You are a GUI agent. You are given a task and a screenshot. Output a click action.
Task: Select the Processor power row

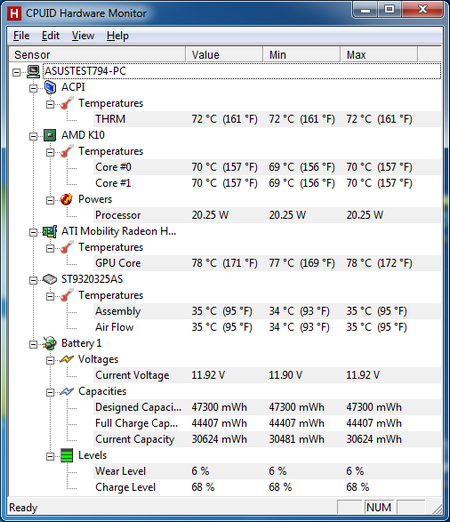(x=267, y=215)
